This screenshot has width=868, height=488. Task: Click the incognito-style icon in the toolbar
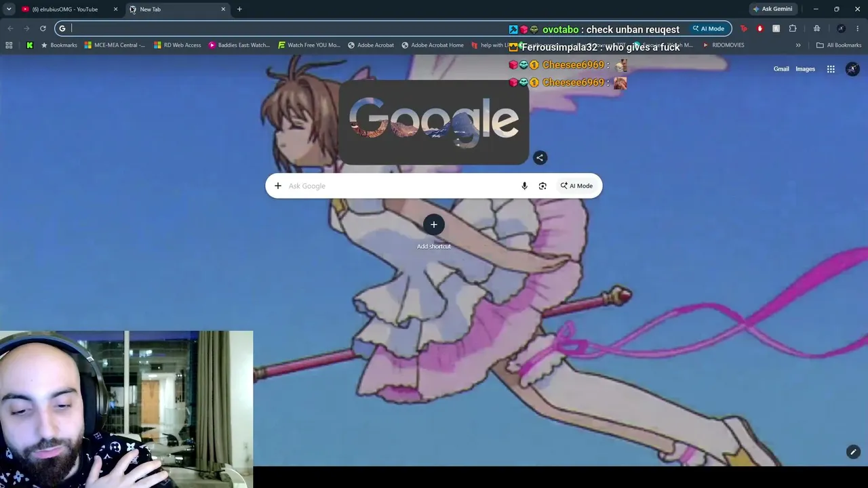point(817,28)
